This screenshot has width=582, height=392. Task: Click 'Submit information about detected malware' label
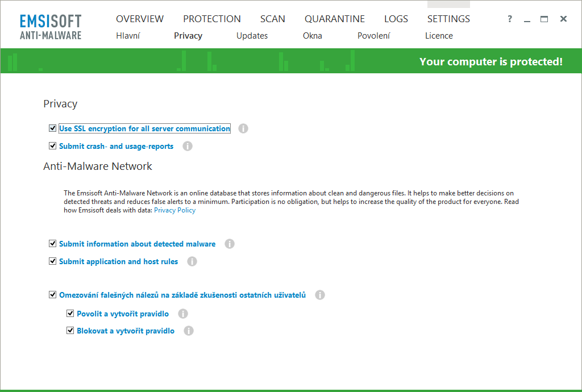pyautogui.click(x=138, y=244)
